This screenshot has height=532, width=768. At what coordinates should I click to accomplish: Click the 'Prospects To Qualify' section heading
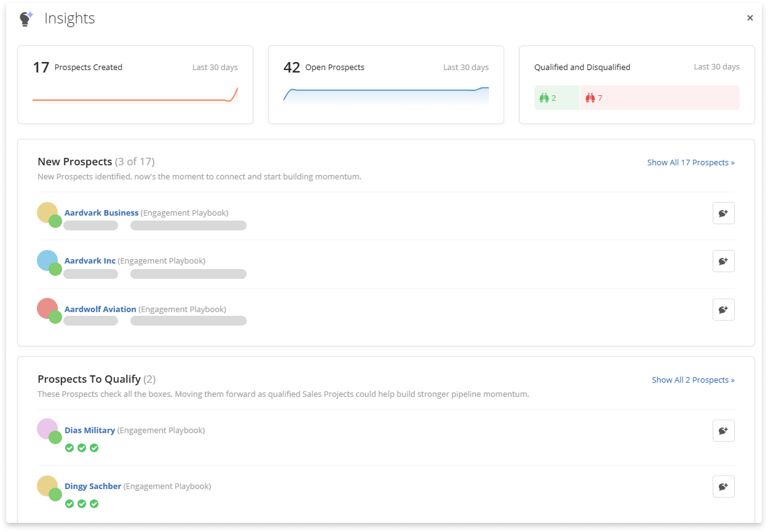(89, 379)
